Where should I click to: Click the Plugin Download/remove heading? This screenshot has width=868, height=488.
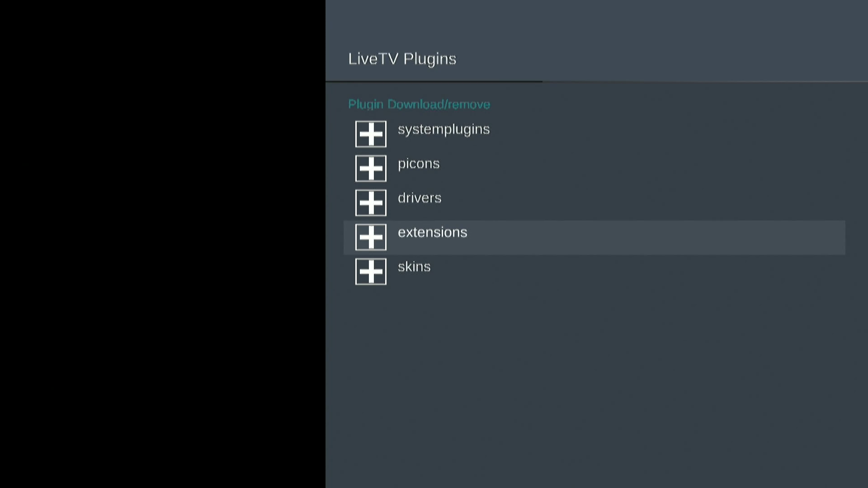point(419,104)
